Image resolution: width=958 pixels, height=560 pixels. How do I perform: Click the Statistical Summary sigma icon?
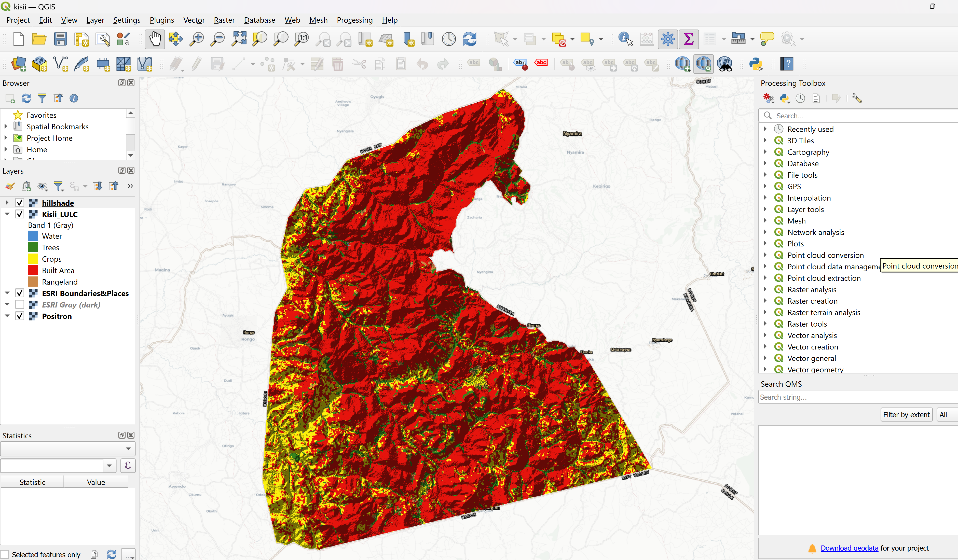point(689,39)
